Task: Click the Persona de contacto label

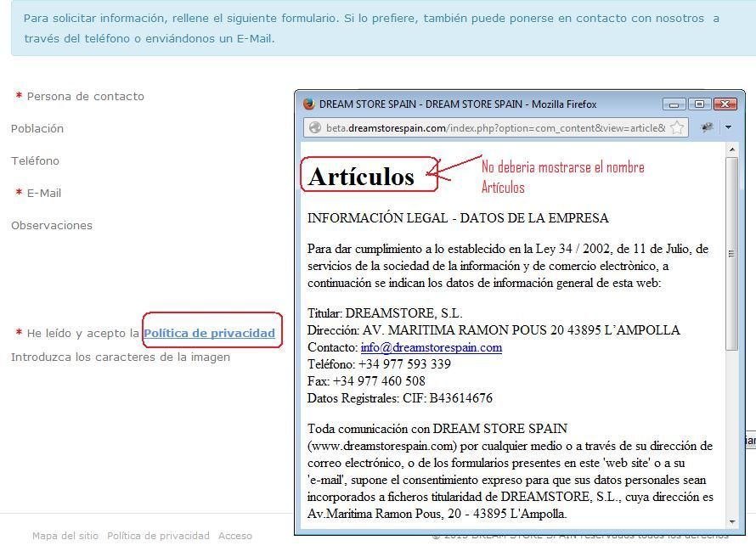Action: 85,96
